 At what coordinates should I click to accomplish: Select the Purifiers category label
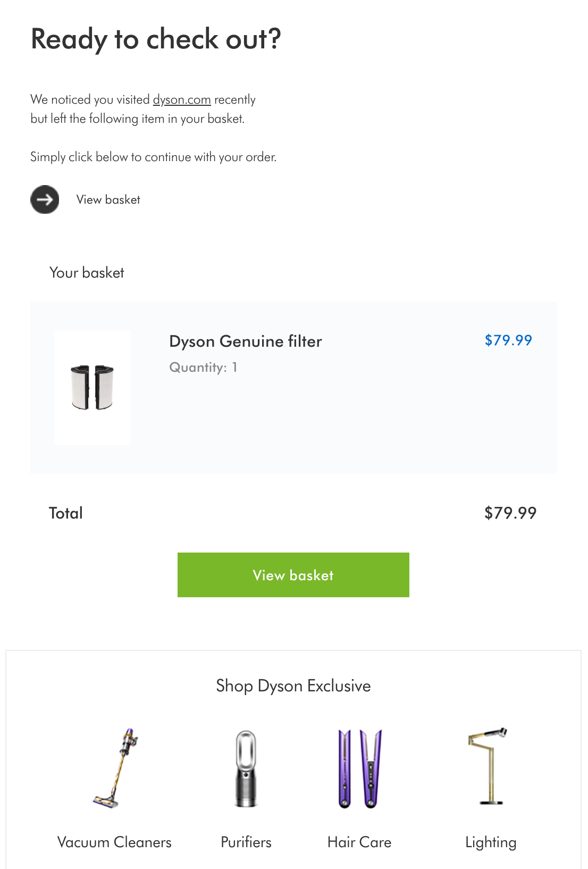246,842
